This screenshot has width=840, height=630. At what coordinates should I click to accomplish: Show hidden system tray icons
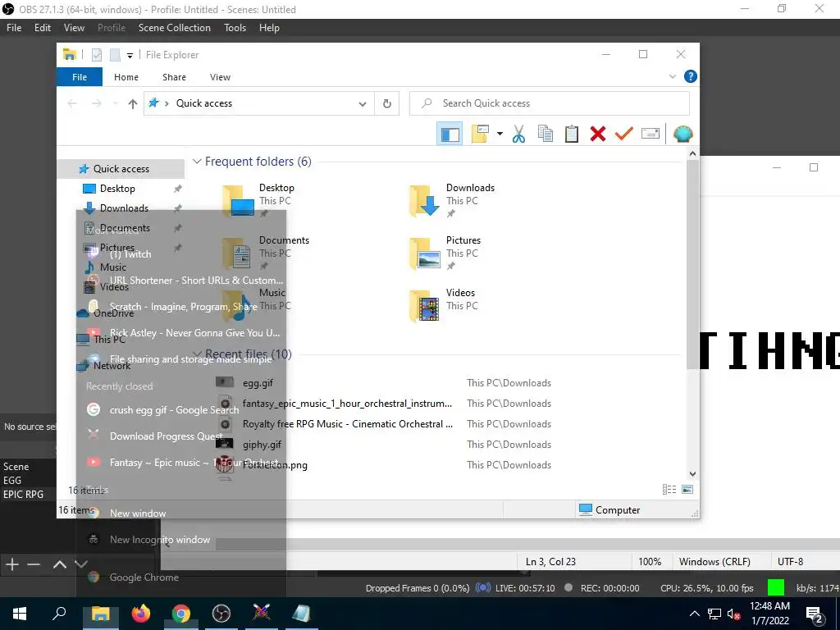694,614
